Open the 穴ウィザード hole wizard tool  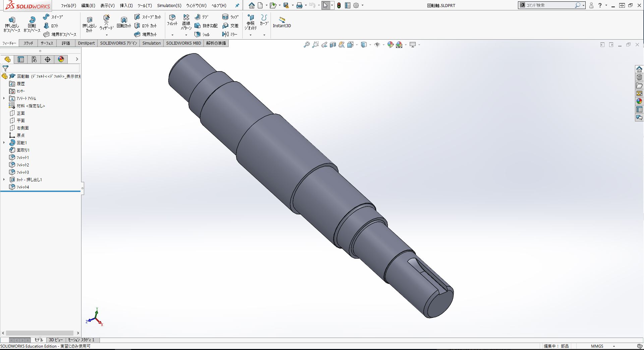(x=106, y=22)
